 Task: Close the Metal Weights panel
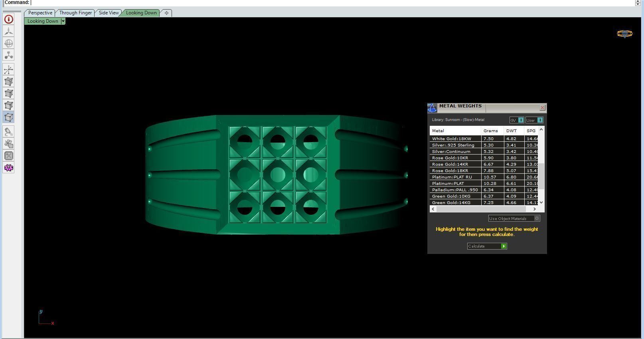pyautogui.click(x=542, y=108)
